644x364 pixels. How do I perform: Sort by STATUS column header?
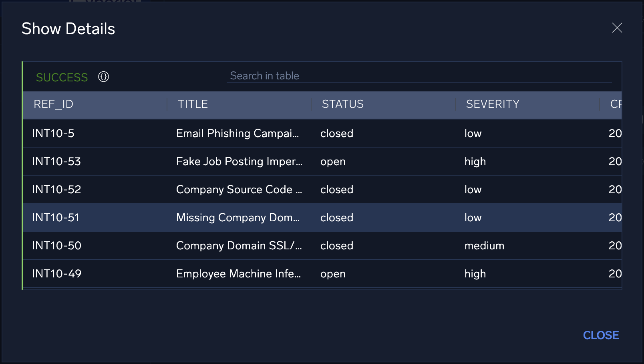[343, 104]
